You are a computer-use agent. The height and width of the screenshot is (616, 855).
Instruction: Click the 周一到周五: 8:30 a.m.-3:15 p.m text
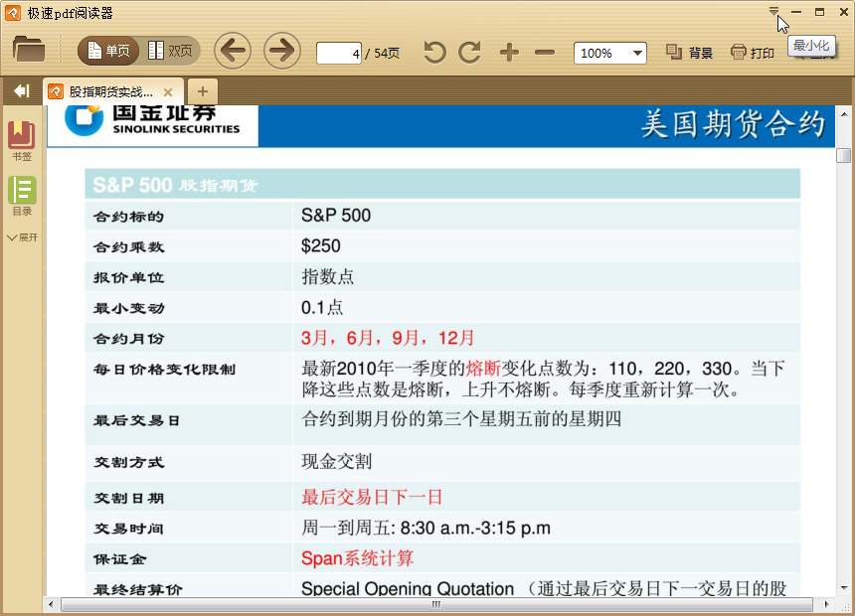426,528
